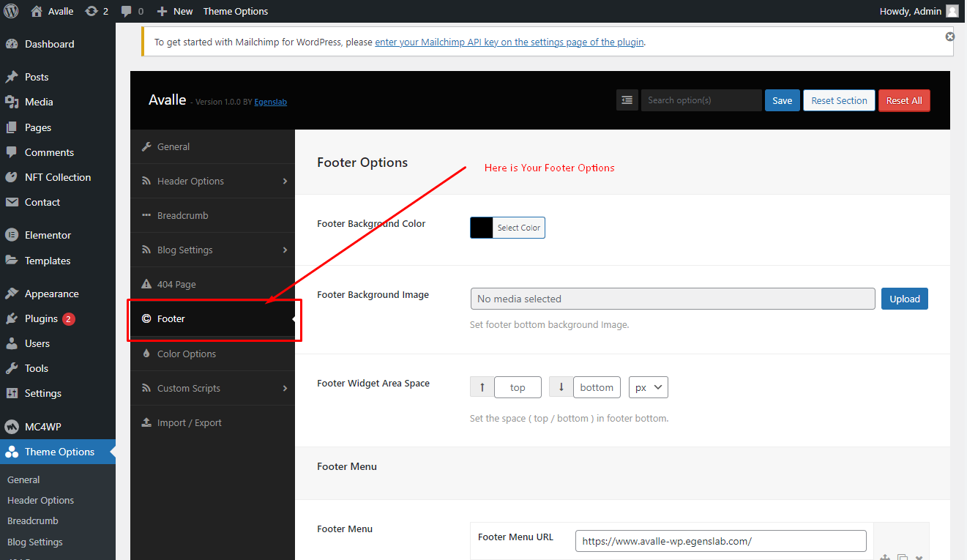Expand Blog Settings arrow in options panel

(x=285, y=250)
